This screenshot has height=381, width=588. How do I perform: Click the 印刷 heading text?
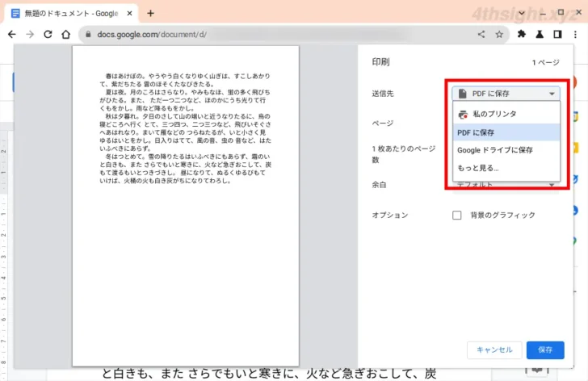(380, 62)
